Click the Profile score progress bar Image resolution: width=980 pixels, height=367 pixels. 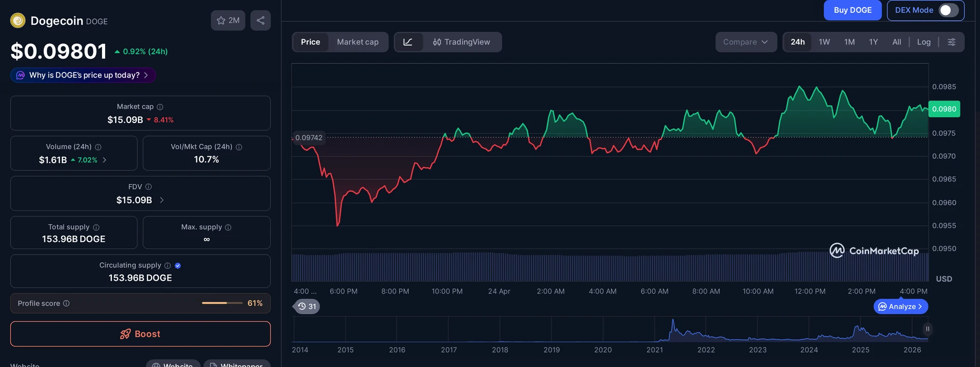point(222,303)
